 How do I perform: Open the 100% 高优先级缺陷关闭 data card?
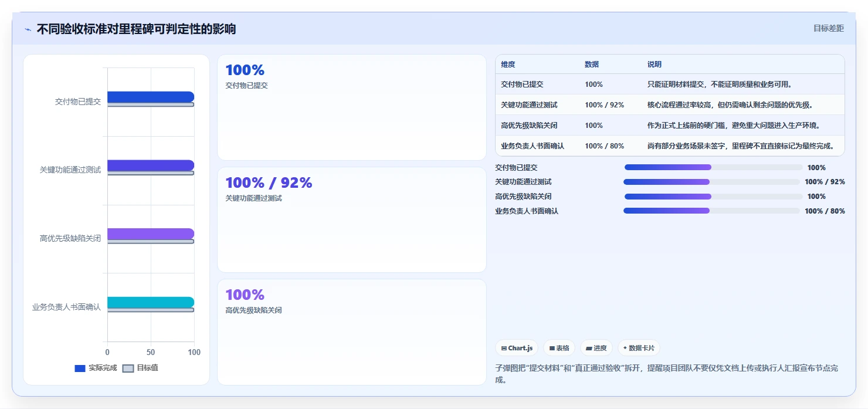[352, 332]
